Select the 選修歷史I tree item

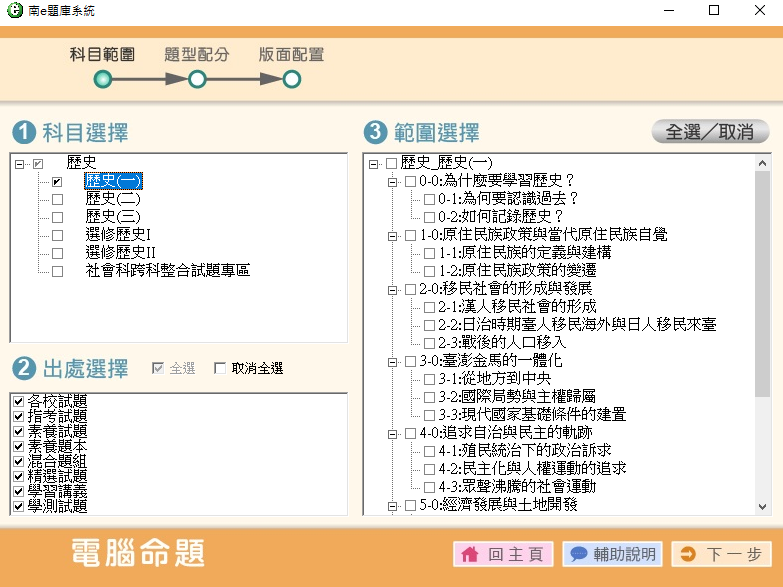[117, 235]
